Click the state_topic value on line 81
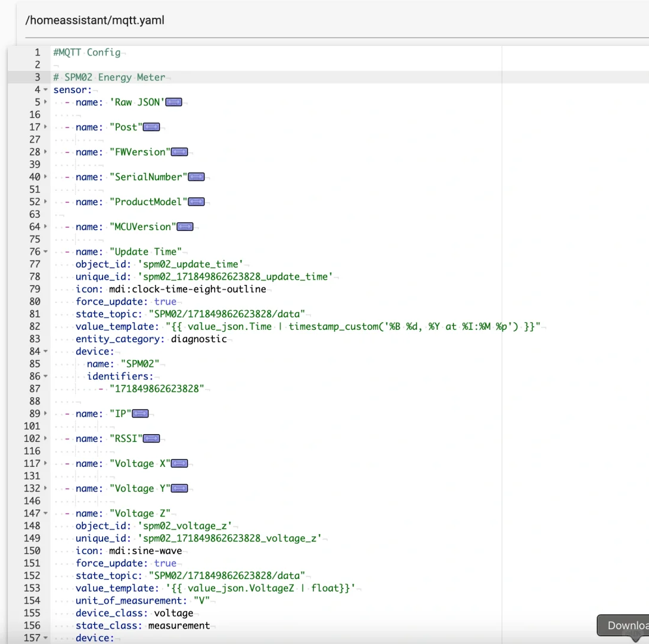649x644 pixels. pos(227,314)
